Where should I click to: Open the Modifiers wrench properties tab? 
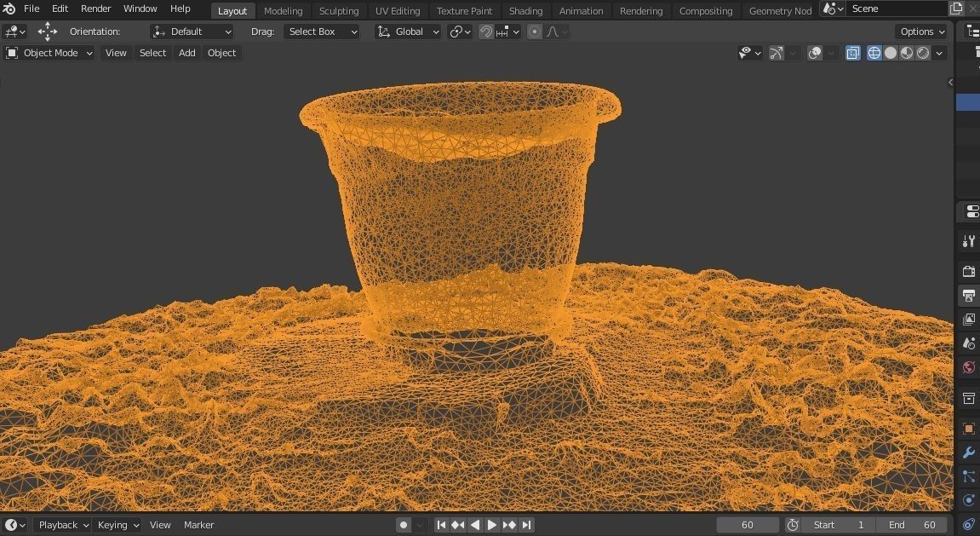pos(969,452)
